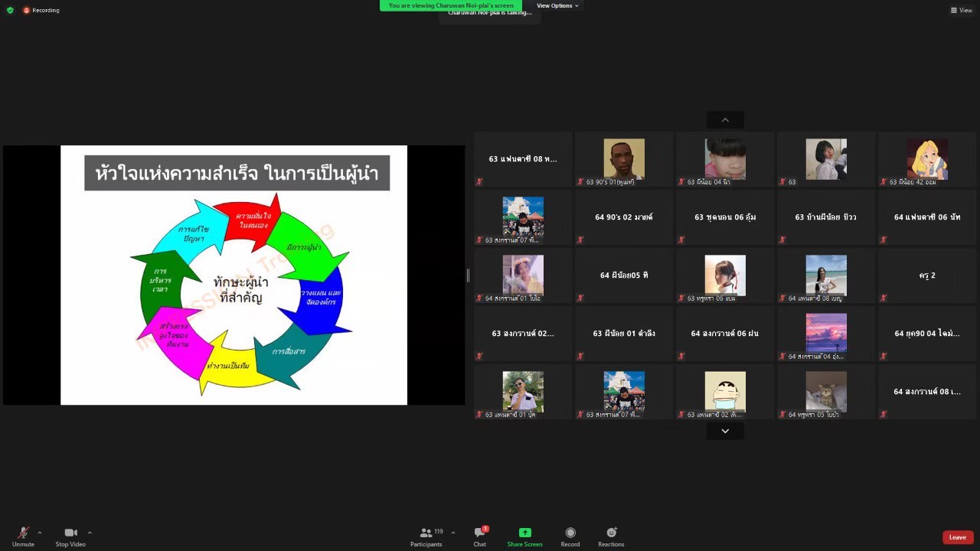Open the Reactions menu

pos(611,533)
